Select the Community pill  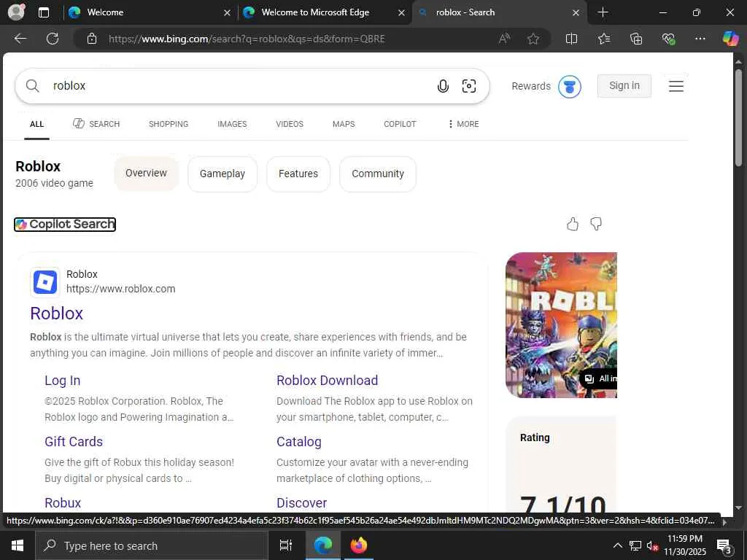(378, 174)
